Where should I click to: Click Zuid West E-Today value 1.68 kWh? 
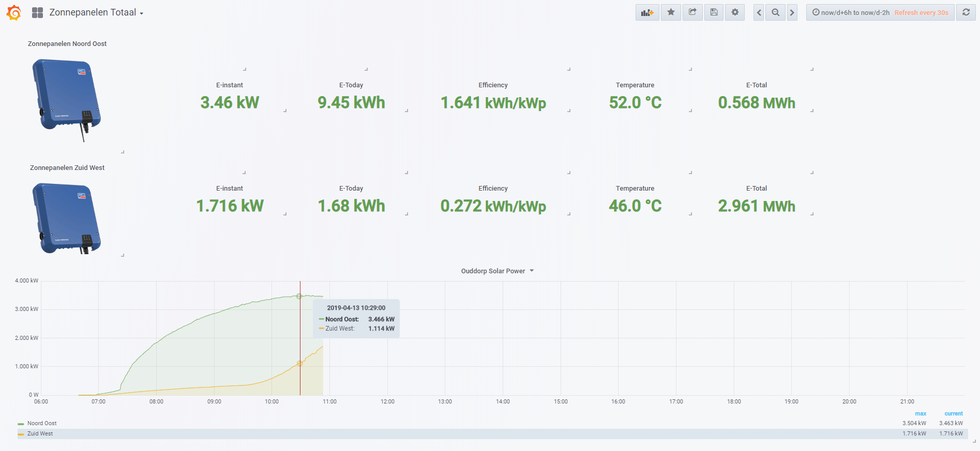(351, 206)
